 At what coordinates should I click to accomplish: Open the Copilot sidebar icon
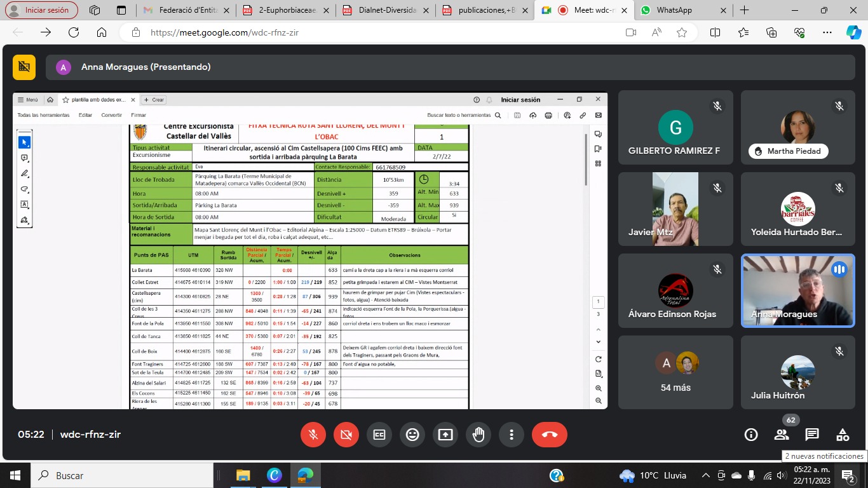(x=854, y=32)
